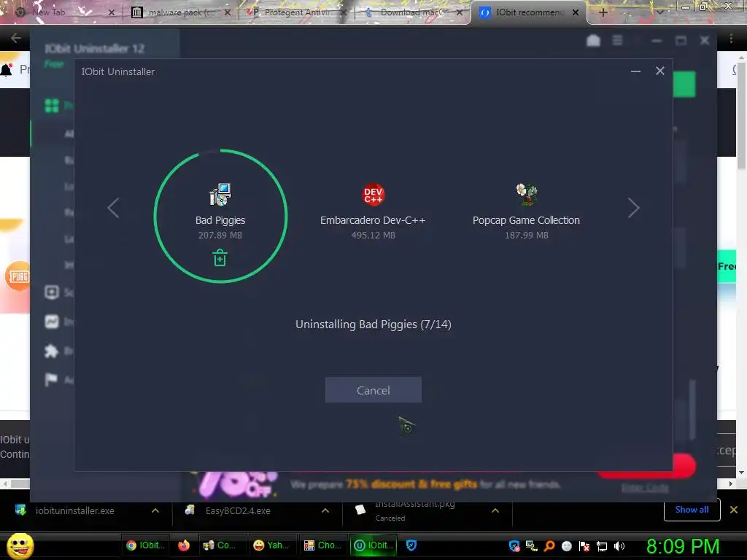
Task: Open the EasyBCD2.4.exe download item
Action: tap(238, 510)
